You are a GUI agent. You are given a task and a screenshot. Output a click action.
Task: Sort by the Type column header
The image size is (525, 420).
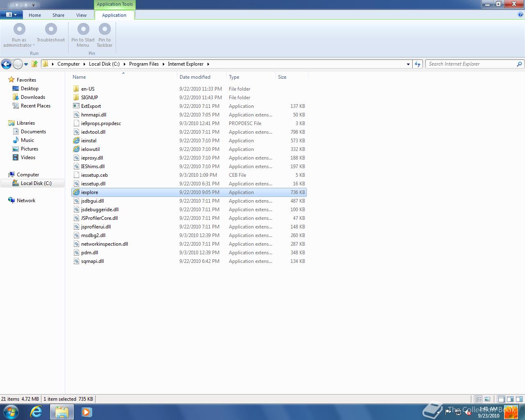pyautogui.click(x=251, y=77)
